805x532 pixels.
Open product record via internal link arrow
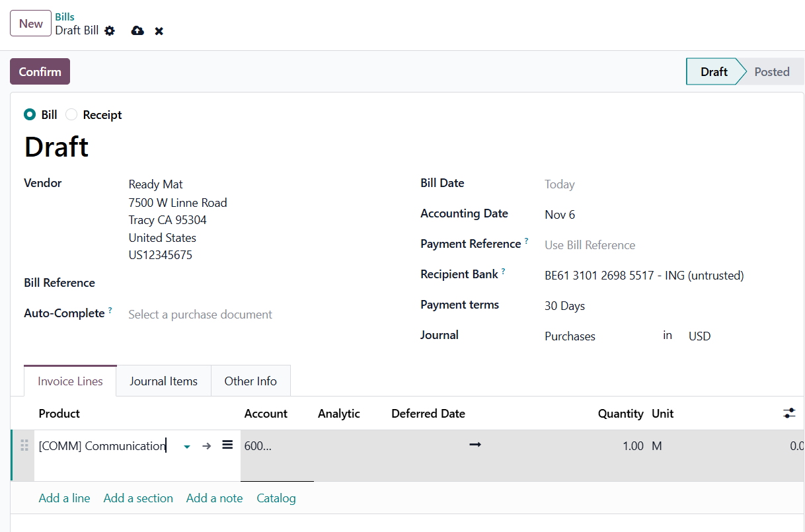tap(207, 446)
